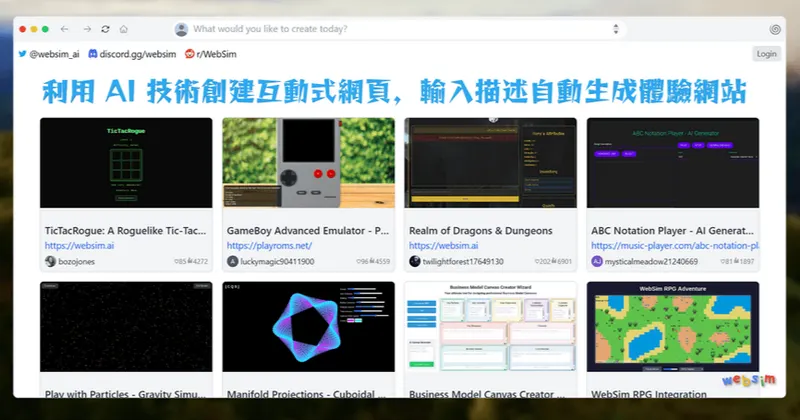The width and height of the screenshot is (800, 420).
Task: Open the up/down stepper in address bar
Action: click(x=616, y=29)
